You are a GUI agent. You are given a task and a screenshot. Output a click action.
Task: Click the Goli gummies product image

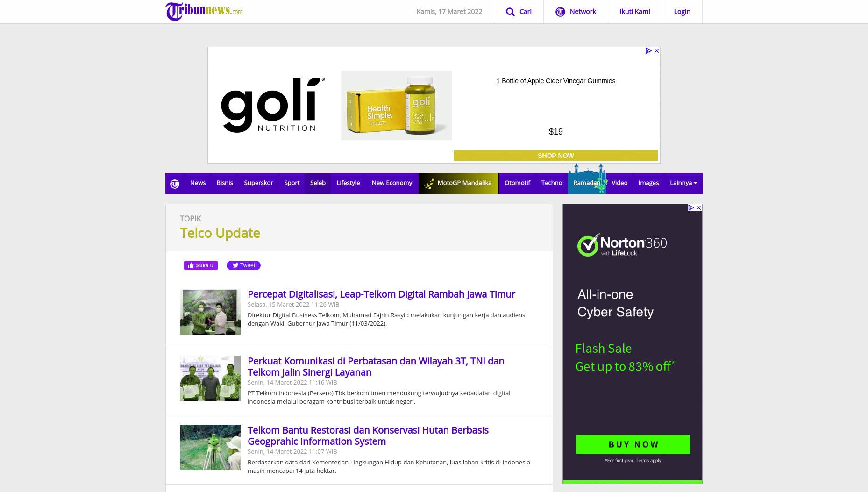point(396,105)
